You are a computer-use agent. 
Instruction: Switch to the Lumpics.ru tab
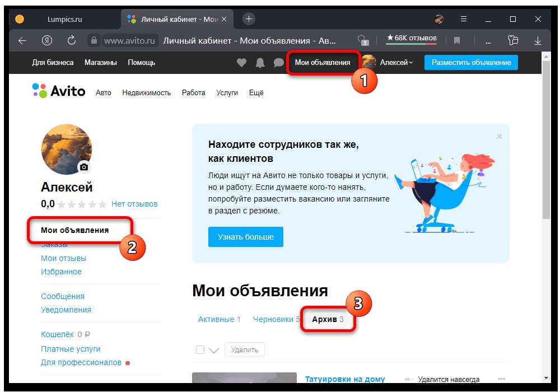click(x=64, y=19)
